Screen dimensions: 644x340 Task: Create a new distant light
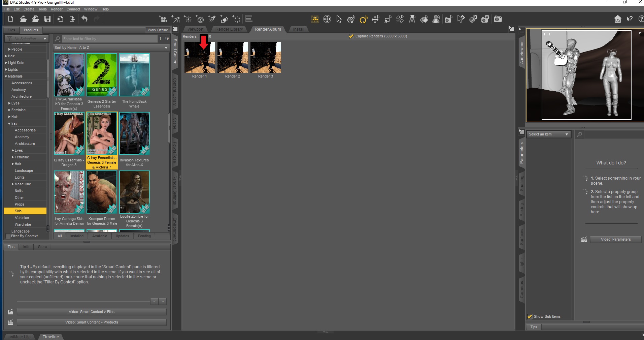[175, 19]
